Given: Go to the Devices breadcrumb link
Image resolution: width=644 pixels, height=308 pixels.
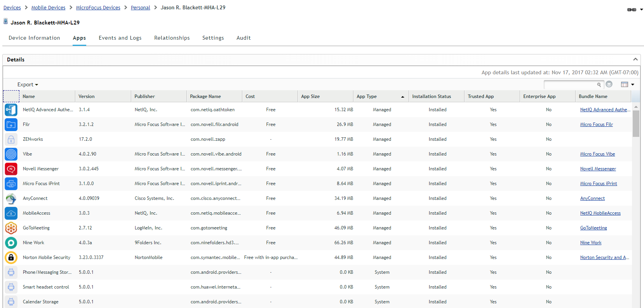Looking at the screenshot, I should point(12,7).
